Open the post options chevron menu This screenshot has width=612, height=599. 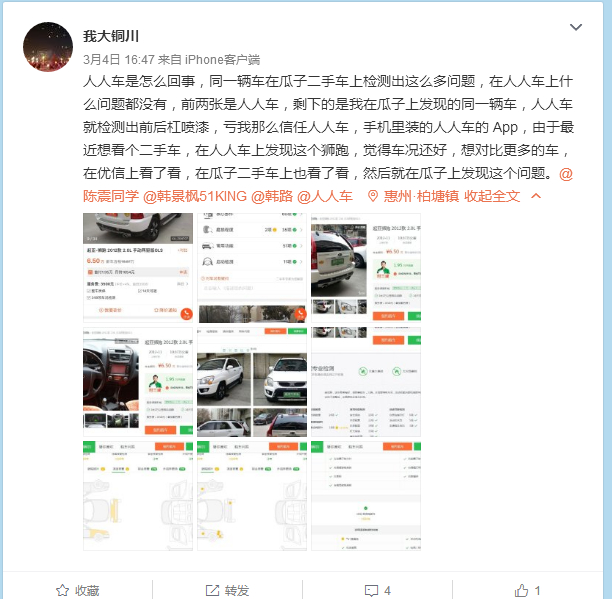(576, 27)
